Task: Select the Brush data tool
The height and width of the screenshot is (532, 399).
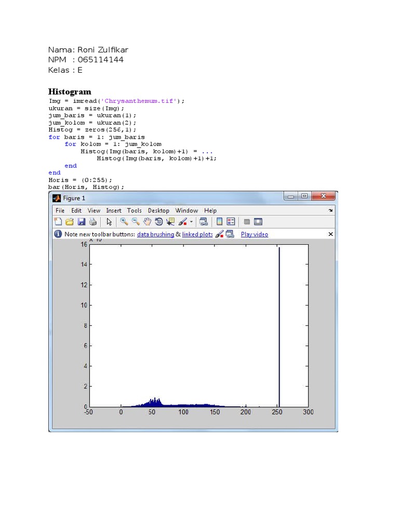Action: (182, 221)
